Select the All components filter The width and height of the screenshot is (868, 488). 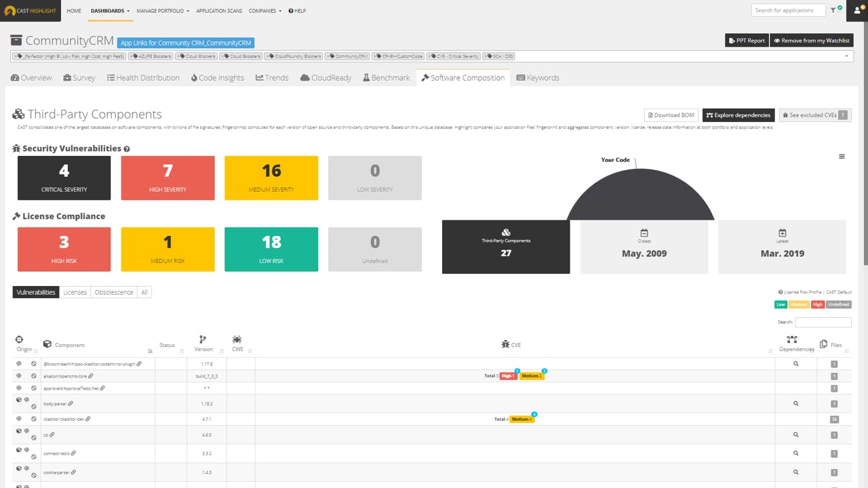coord(144,292)
